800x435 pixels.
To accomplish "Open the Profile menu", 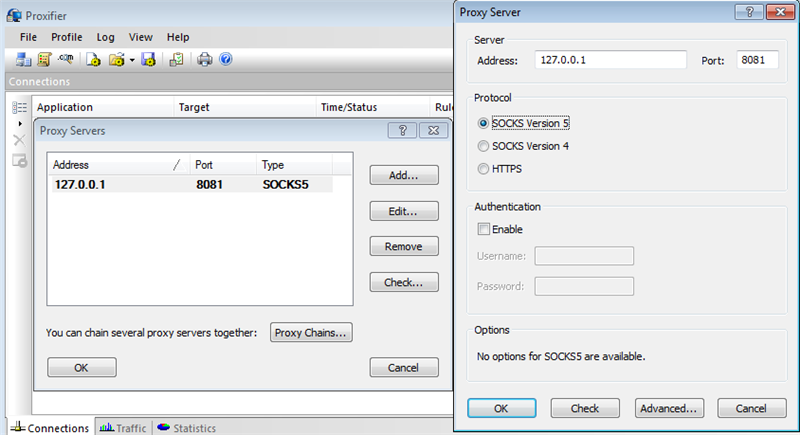I will tap(66, 37).
